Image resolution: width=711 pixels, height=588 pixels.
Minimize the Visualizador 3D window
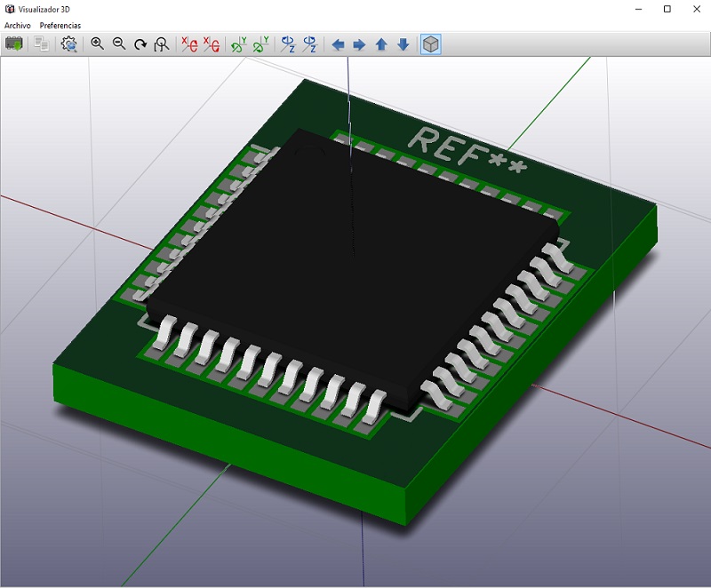point(638,9)
